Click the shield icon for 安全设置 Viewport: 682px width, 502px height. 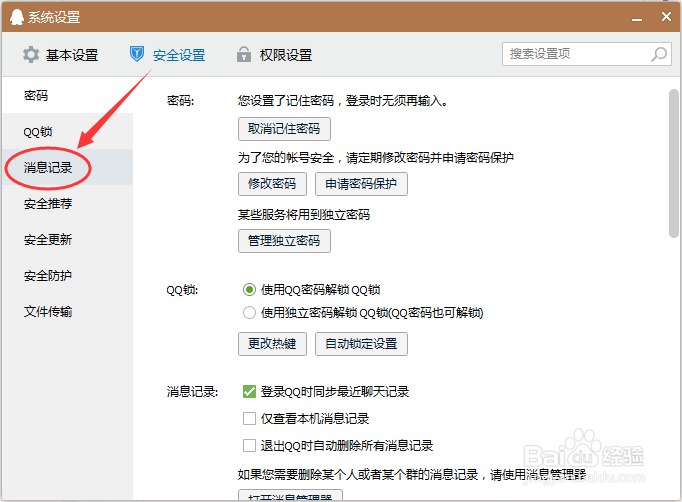tap(137, 54)
